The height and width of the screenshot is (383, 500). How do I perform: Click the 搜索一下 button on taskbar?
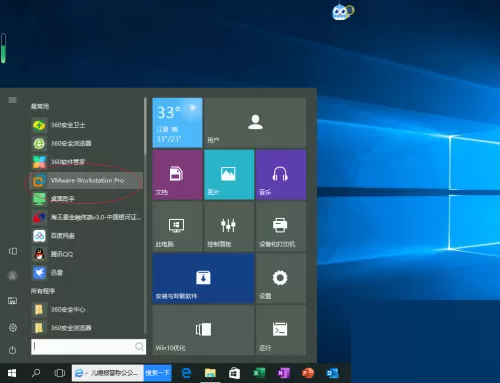pos(158,373)
